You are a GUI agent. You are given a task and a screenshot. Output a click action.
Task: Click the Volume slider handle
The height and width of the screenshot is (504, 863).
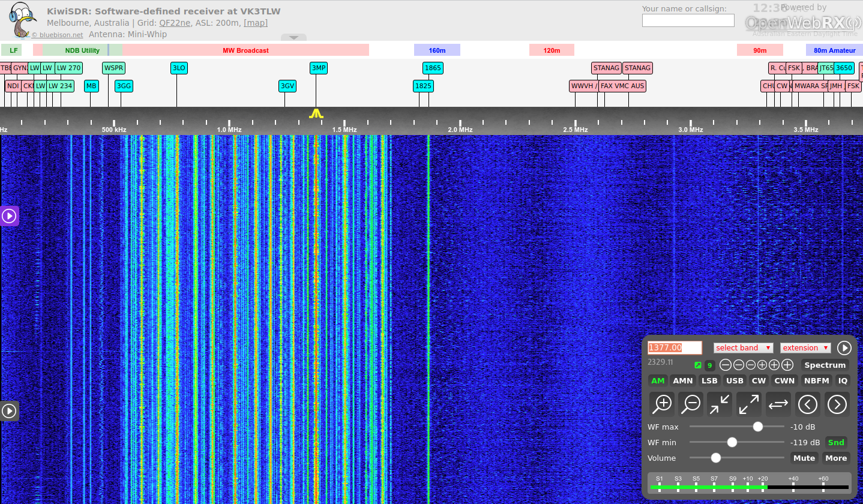point(715,458)
